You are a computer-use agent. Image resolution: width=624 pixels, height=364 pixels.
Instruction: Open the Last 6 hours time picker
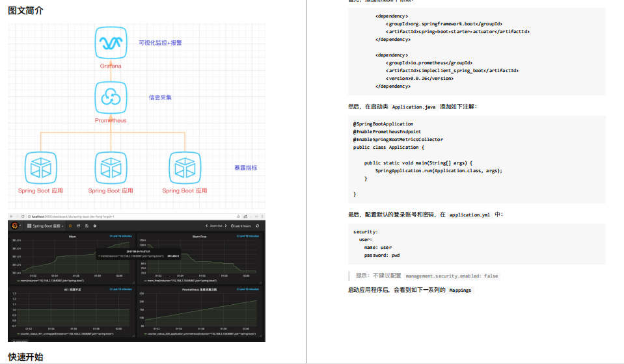[x=241, y=226]
